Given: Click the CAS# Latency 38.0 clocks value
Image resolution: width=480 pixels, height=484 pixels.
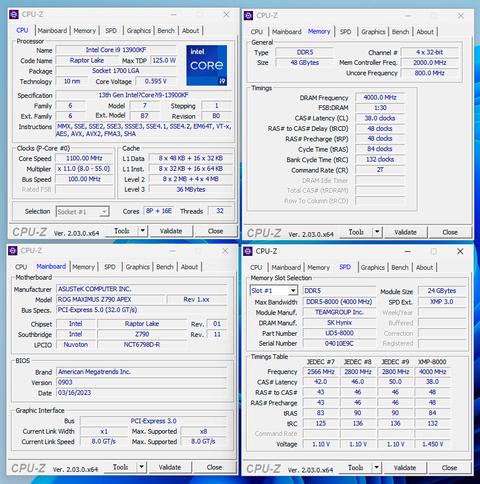Looking at the screenshot, I should [x=380, y=118].
